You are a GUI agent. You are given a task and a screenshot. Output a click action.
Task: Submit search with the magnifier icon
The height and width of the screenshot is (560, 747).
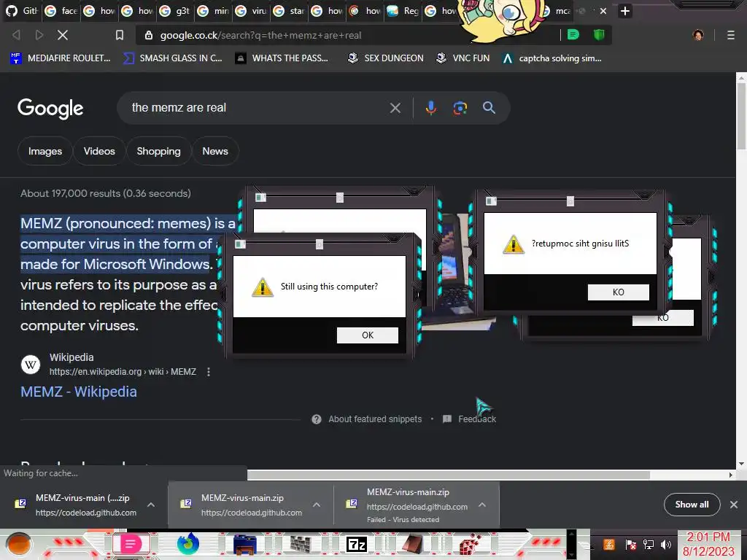[489, 108]
